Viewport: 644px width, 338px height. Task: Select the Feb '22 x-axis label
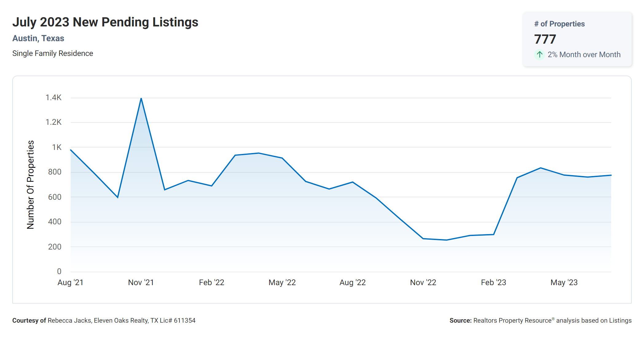click(211, 282)
